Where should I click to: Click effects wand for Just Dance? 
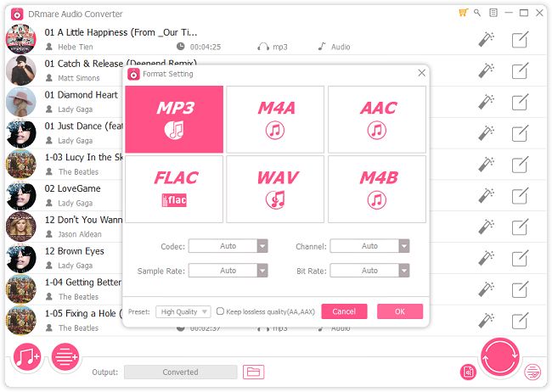click(486, 133)
